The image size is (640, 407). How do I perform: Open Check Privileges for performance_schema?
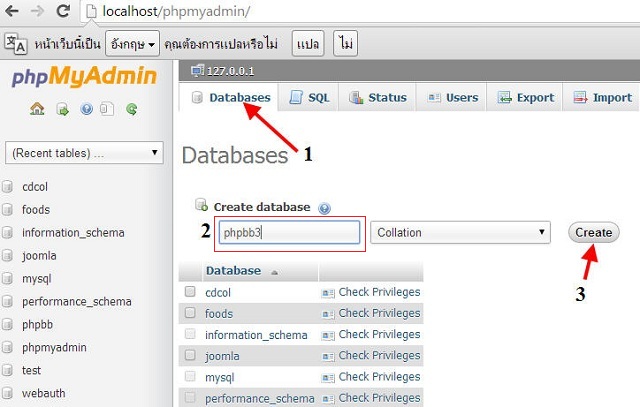coord(379,398)
